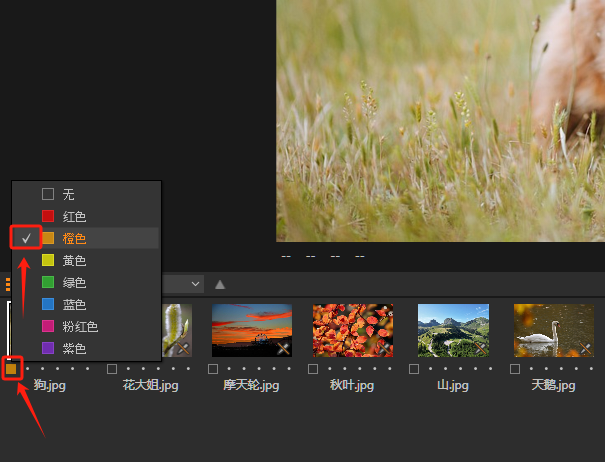
Task: Click the 花大姐.jpg file name
Action: click(x=150, y=385)
